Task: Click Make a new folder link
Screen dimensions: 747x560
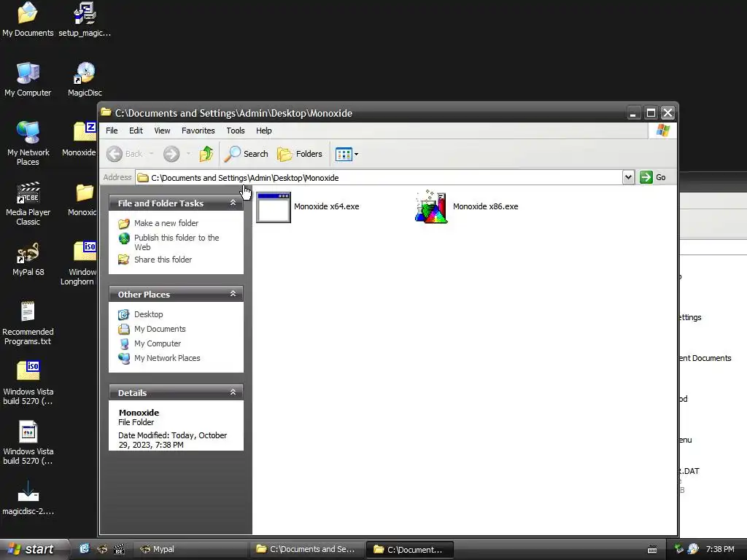Action: click(x=166, y=223)
